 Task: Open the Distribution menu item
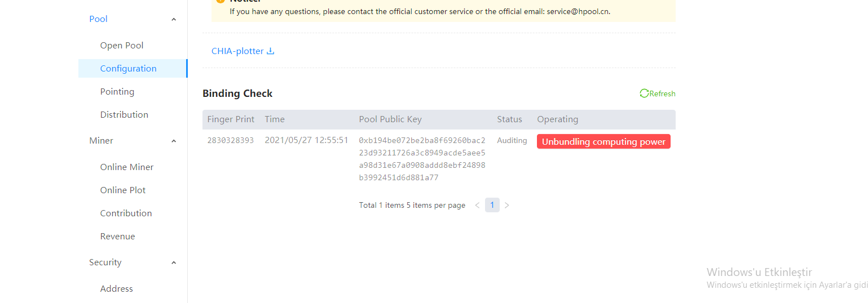pyautogui.click(x=124, y=115)
